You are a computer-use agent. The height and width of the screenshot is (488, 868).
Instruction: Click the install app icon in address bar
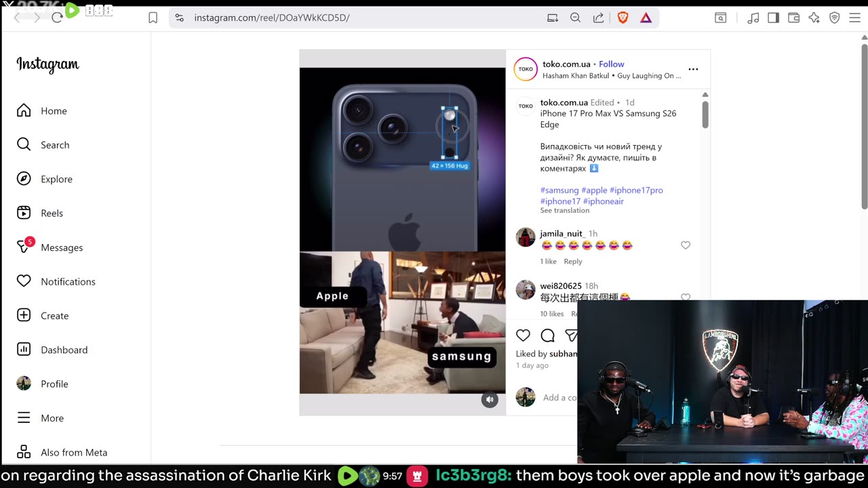553,18
